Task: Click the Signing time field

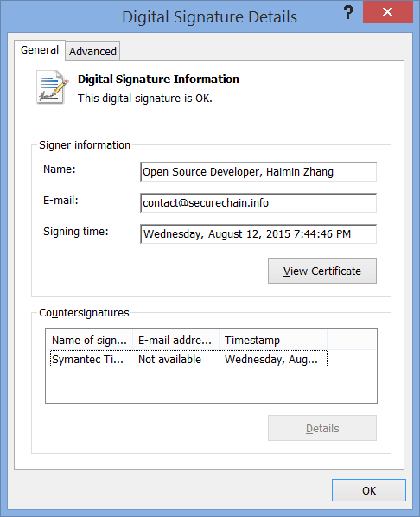Action: click(258, 233)
